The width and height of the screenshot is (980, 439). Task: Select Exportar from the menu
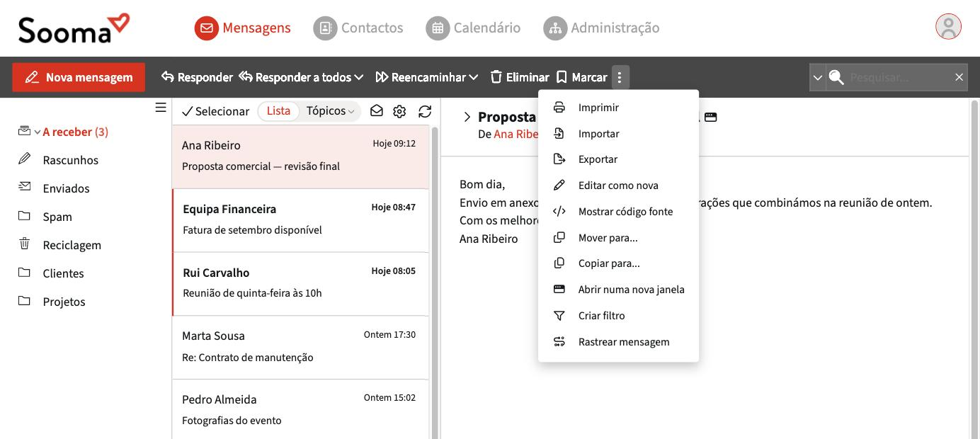618,159
